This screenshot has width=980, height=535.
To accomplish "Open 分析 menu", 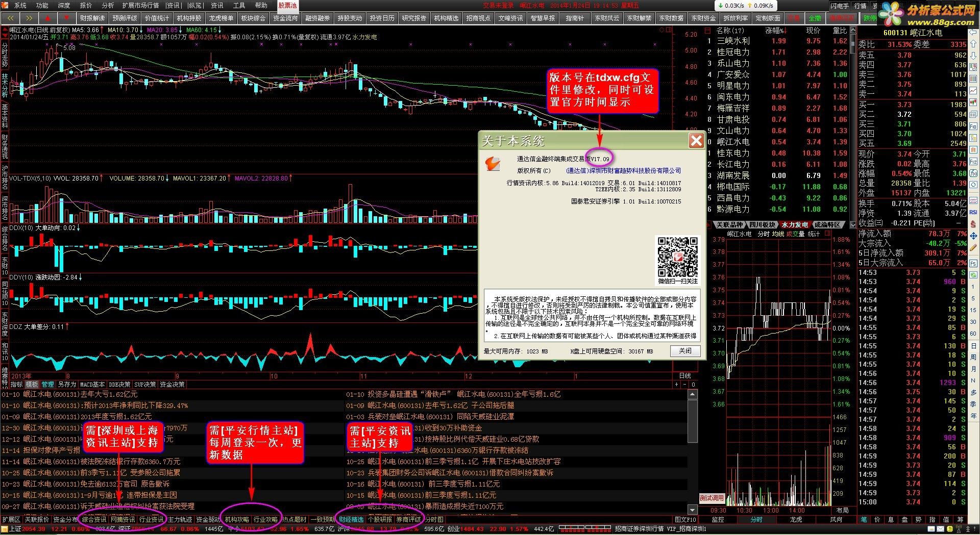I will point(108,5).
